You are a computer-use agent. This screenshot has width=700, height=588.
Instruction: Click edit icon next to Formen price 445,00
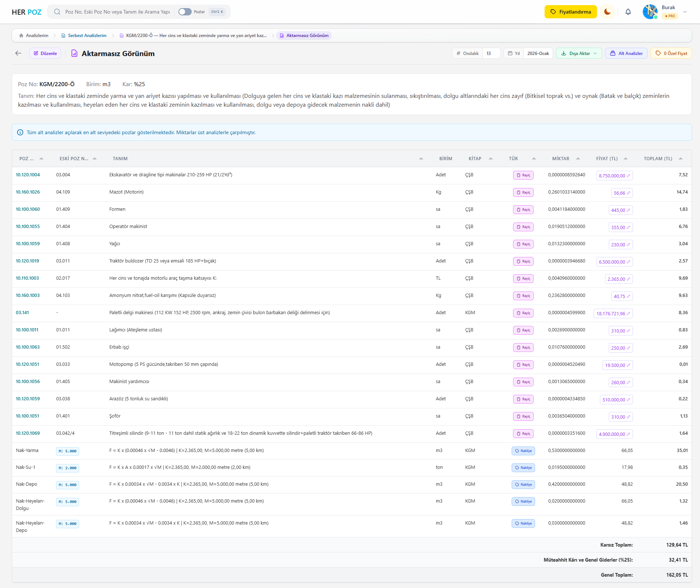pyautogui.click(x=629, y=210)
